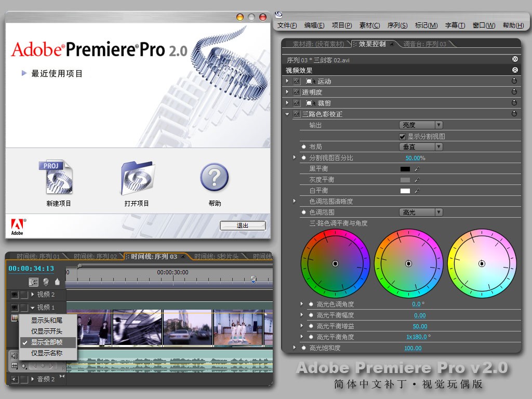
Task: Expand the 运动 effect
Action: click(x=287, y=81)
